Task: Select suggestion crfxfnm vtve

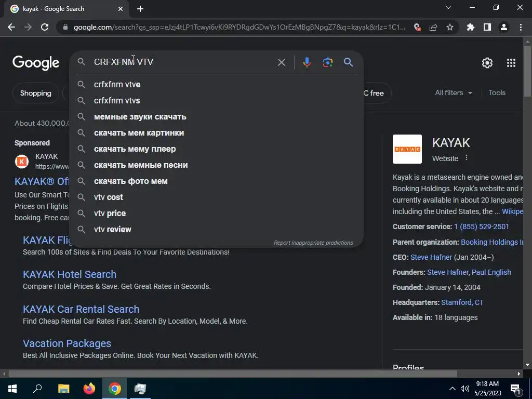Action: click(x=217, y=85)
